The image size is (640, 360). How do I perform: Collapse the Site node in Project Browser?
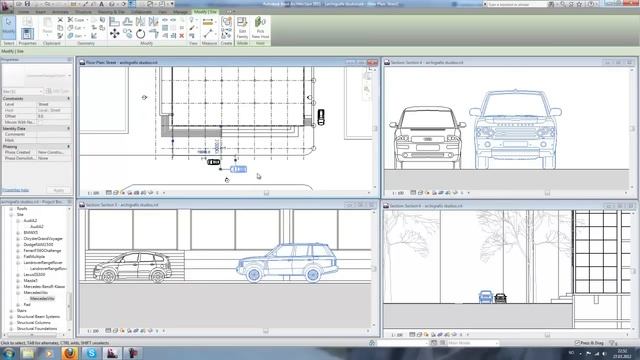(11, 215)
